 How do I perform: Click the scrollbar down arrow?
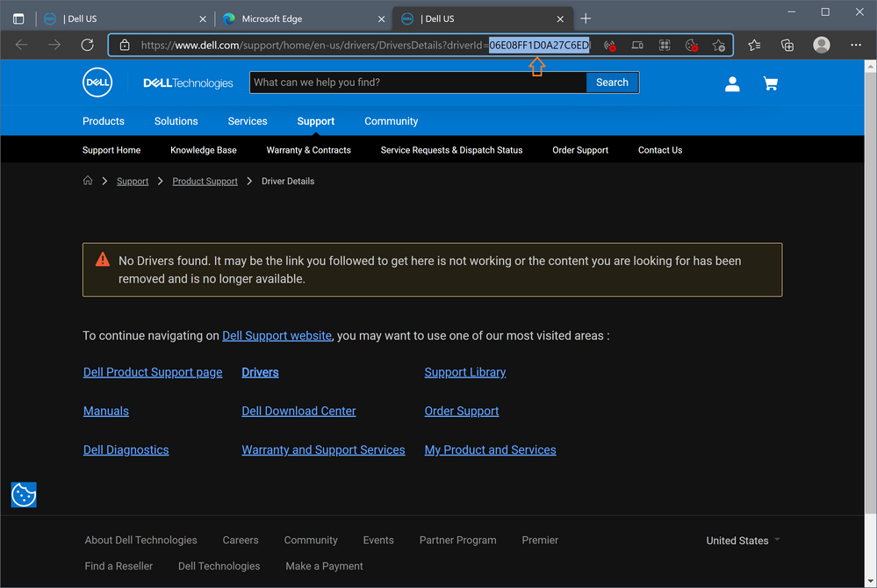[870, 581]
